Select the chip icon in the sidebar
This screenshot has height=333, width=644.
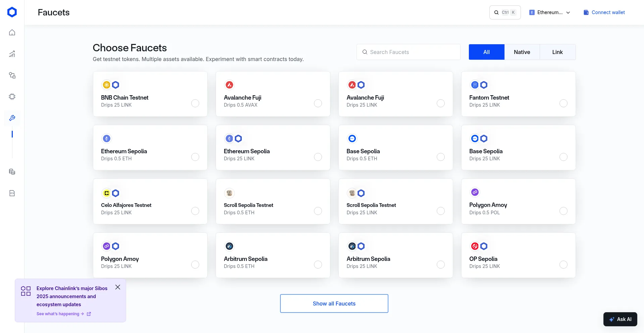12,97
